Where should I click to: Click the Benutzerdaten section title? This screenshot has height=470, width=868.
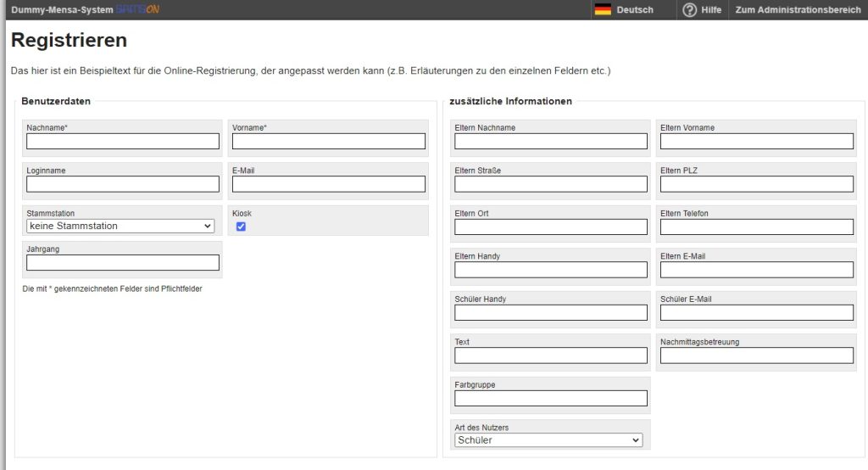pyautogui.click(x=56, y=101)
